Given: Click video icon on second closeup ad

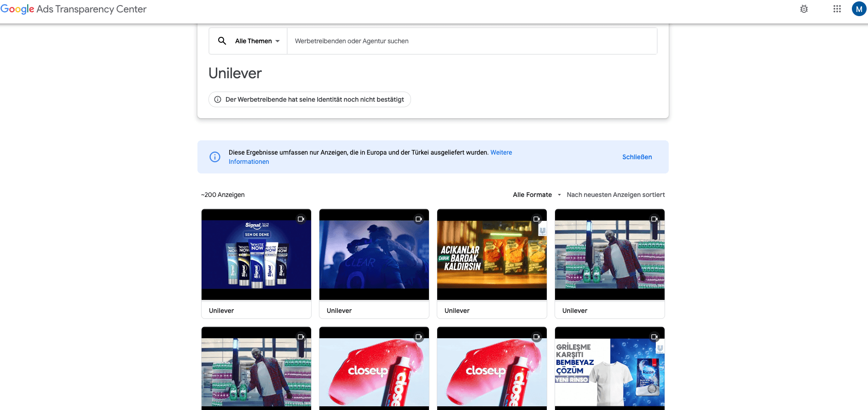Looking at the screenshot, I should click(537, 337).
